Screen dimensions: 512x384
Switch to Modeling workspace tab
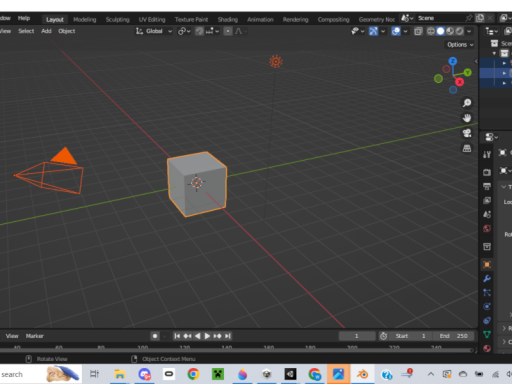click(x=85, y=20)
